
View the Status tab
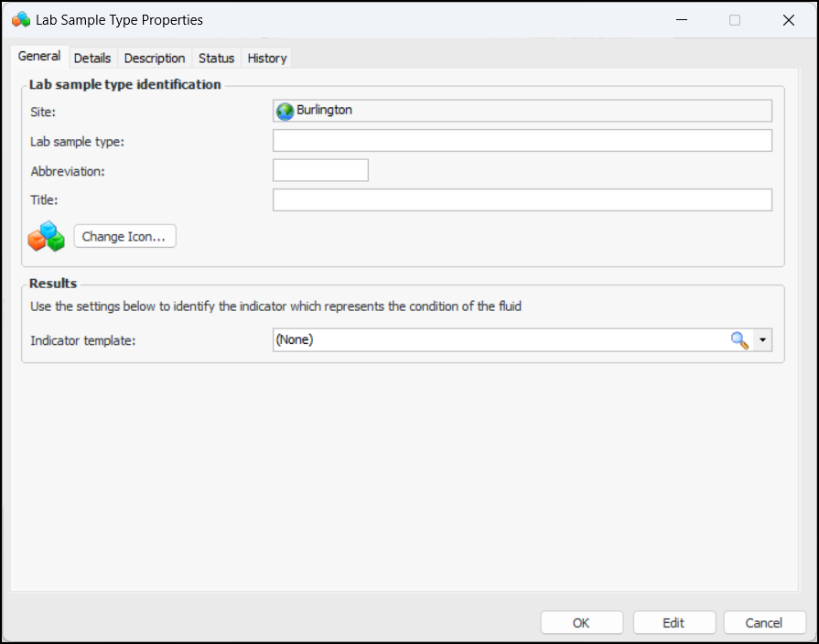click(x=217, y=58)
